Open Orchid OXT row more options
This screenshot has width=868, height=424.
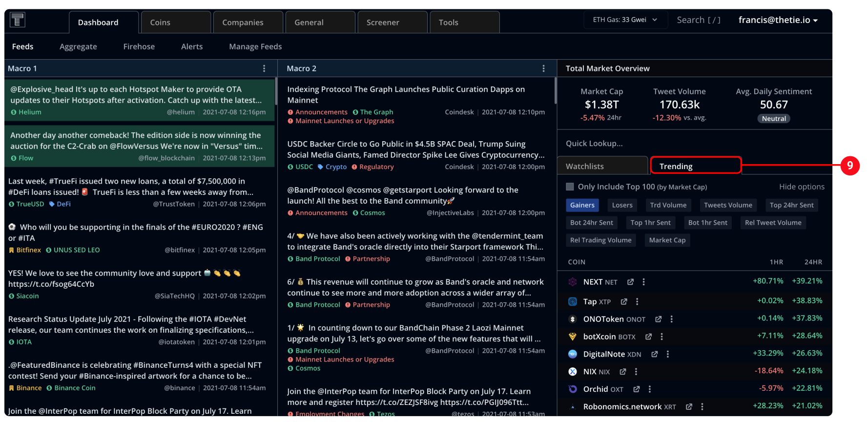click(649, 389)
